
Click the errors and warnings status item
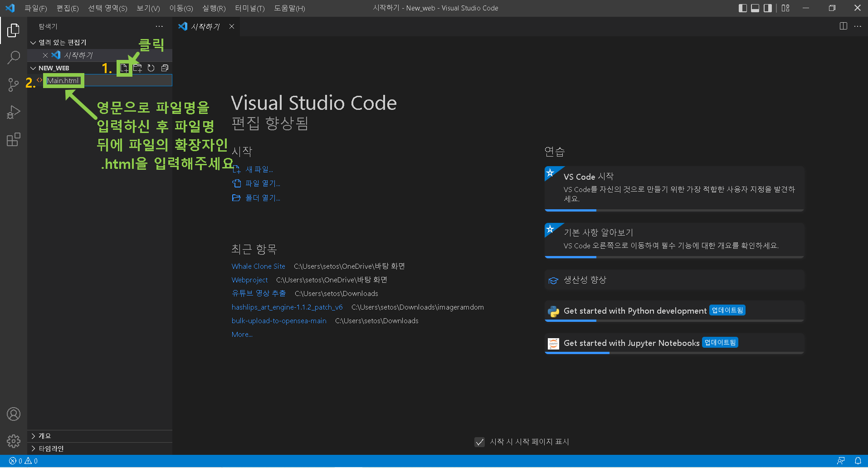(24, 461)
